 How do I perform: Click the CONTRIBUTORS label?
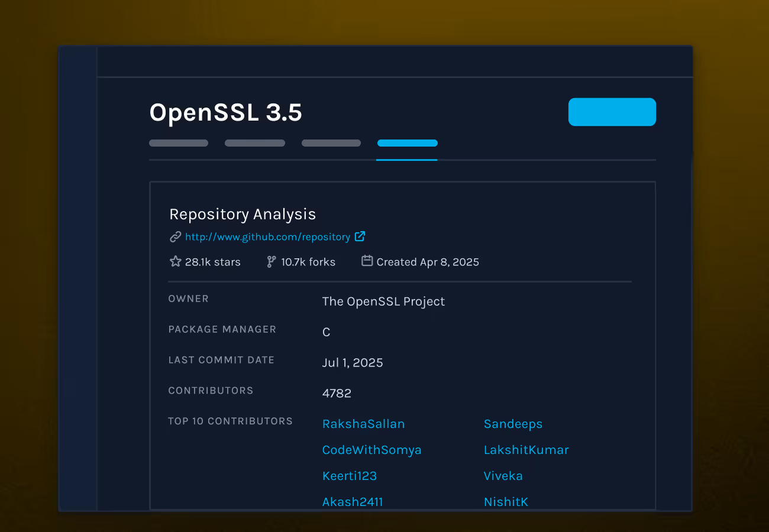pos(211,391)
